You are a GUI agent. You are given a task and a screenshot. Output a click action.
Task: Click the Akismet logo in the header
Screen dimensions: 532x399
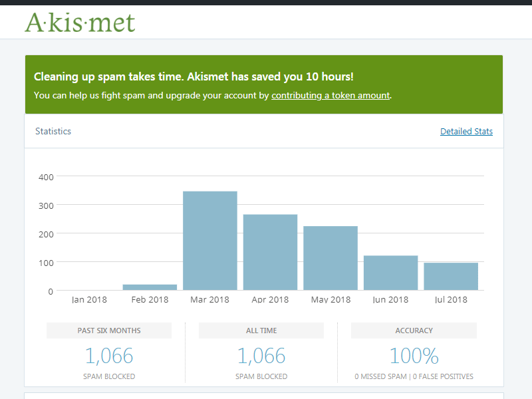click(x=80, y=21)
